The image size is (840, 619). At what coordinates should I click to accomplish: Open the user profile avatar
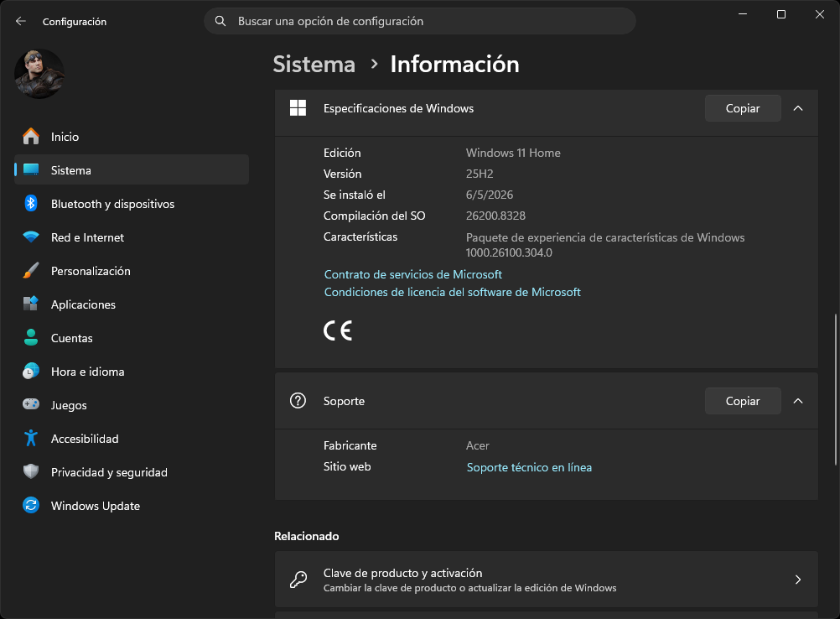(x=39, y=74)
